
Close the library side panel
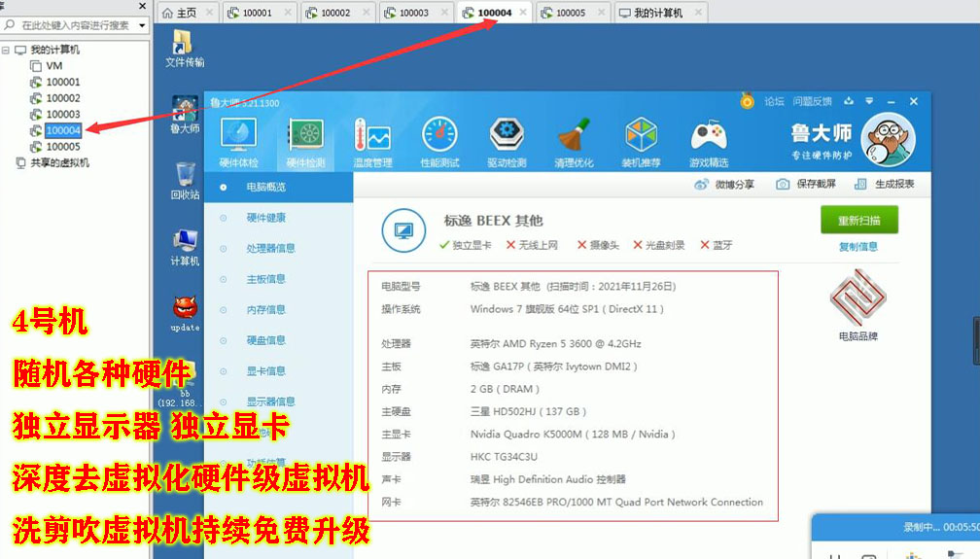tap(143, 6)
